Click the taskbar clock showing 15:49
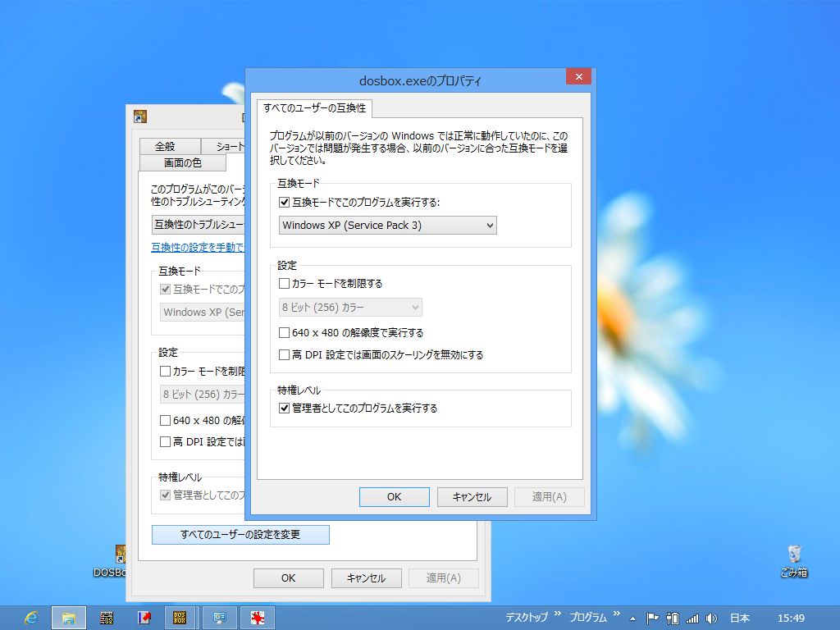The height and width of the screenshot is (630, 840). click(x=791, y=618)
